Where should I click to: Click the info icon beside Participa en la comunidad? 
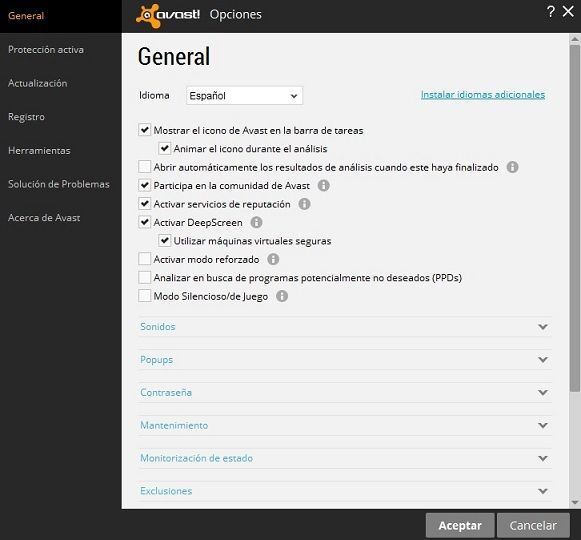[x=323, y=185]
